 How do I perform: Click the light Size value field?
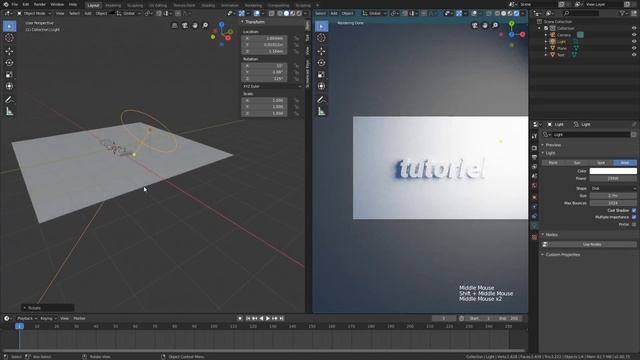613,196
